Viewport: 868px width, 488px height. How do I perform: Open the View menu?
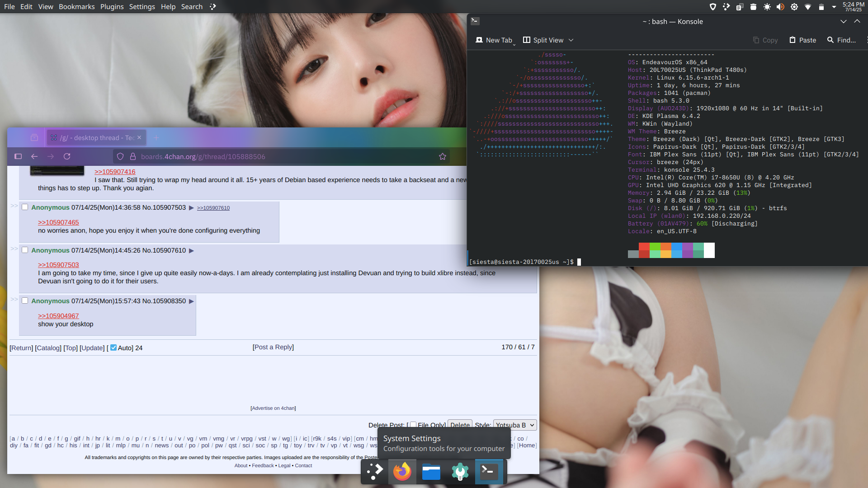tap(46, 7)
